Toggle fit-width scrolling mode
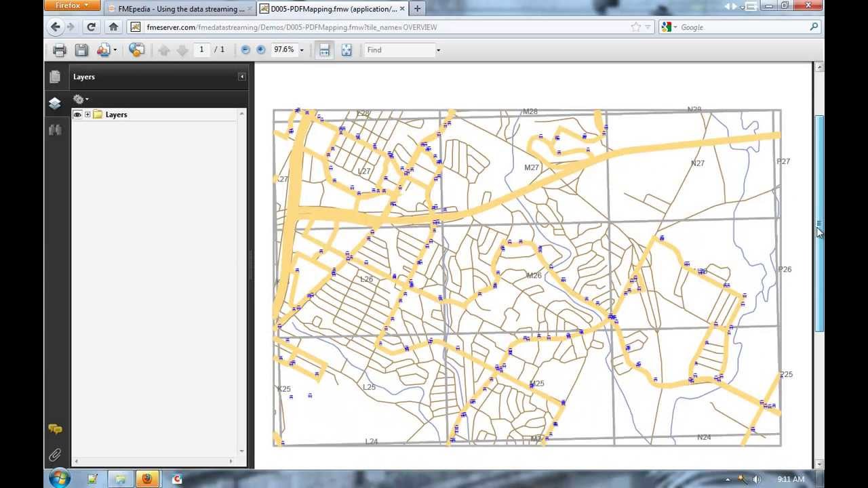The height and width of the screenshot is (488, 868). point(325,50)
